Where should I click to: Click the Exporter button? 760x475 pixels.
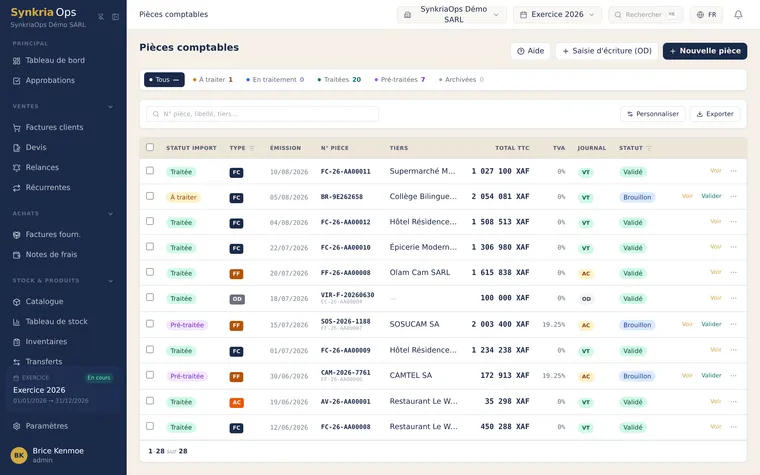tap(715, 114)
